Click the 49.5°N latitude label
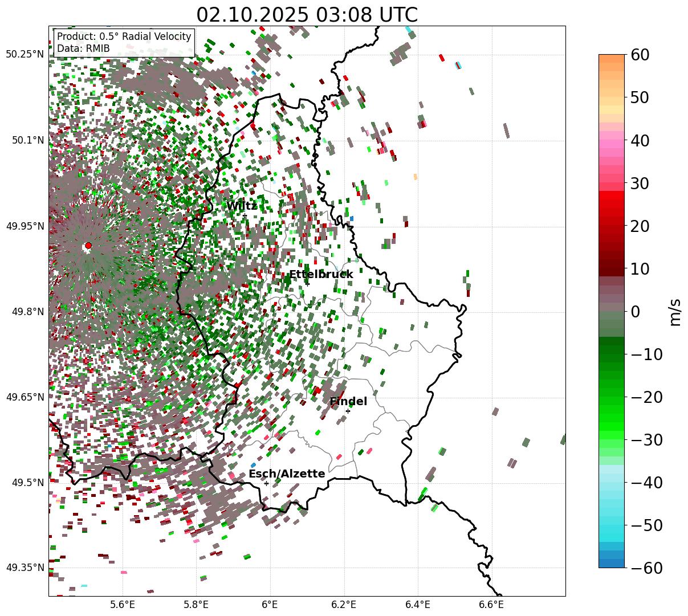Image resolution: width=688 pixels, height=616 pixels. [x=27, y=483]
